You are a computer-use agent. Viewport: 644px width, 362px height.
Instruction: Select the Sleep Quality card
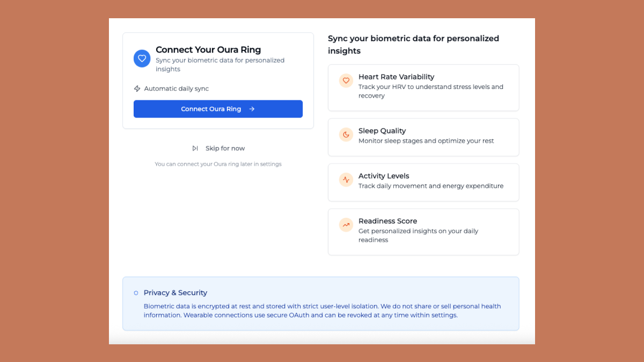(423, 137)
